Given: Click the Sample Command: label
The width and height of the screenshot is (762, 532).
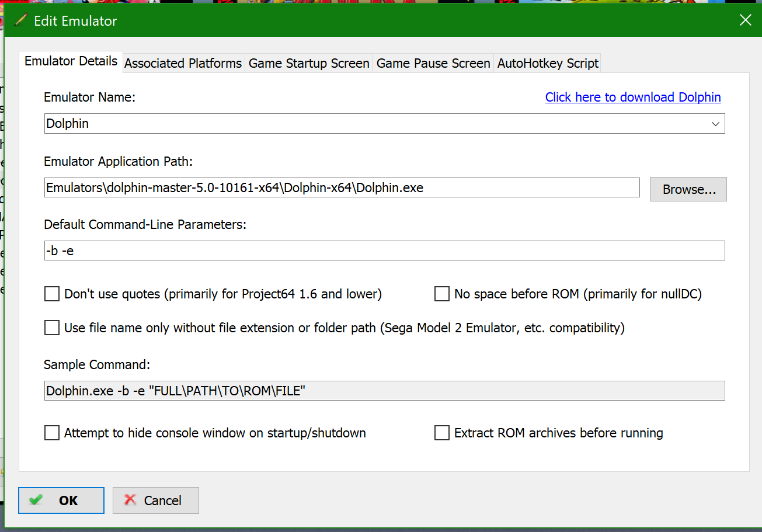Looking at the screenshot, I should click(97, 365).
